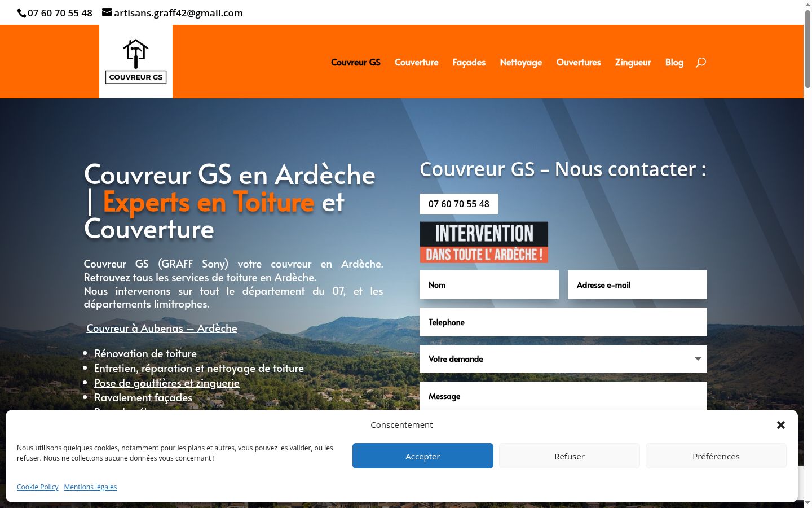Click the page vertical scrollbar thumb
The image size is (812, 508).
pyautogui.click(x=807, y=49)
